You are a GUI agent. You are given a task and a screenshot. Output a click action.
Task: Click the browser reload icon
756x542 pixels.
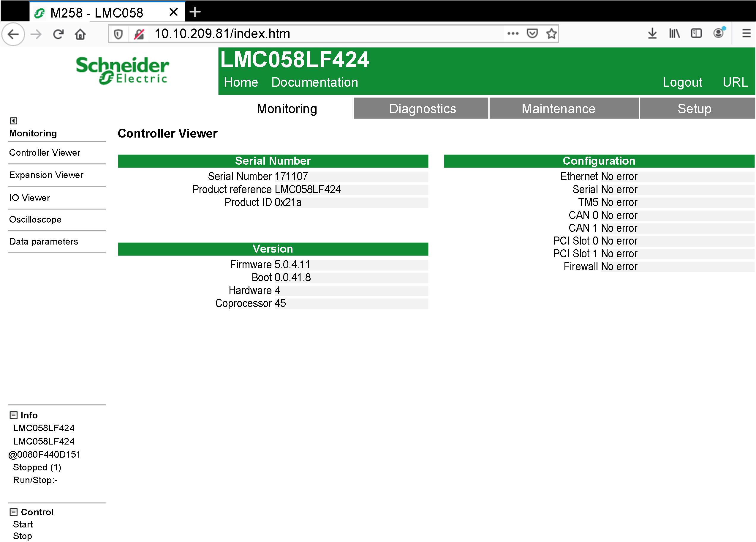[58, 34]
